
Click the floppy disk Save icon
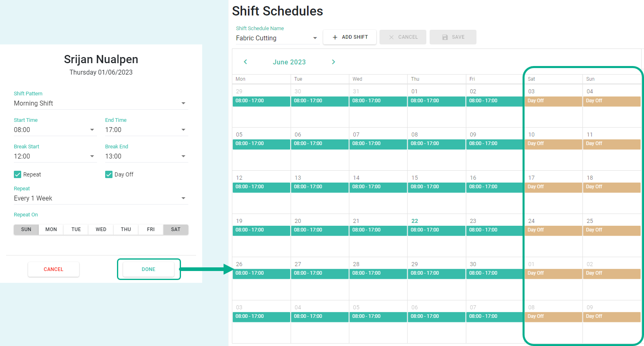pos(445,37)
